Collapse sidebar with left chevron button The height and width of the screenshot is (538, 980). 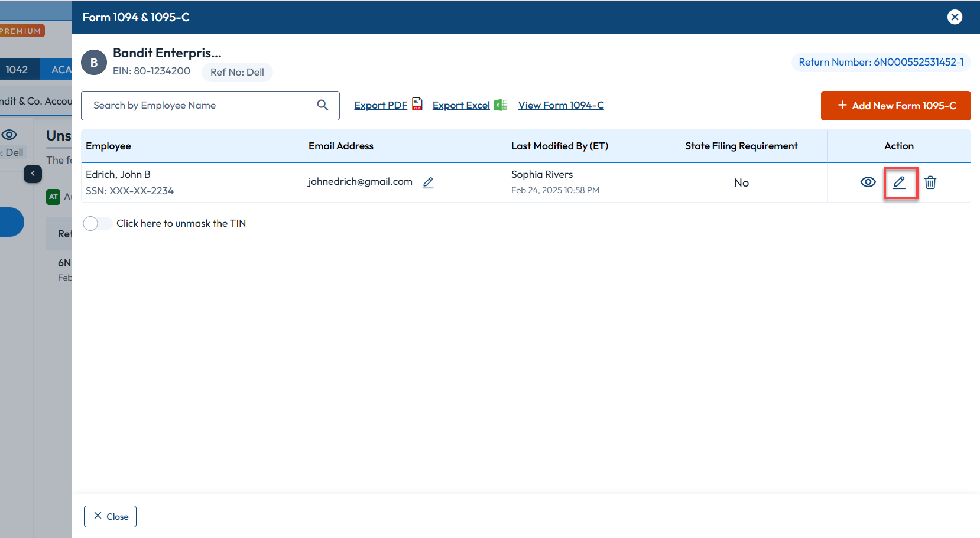tap(33, 174)
